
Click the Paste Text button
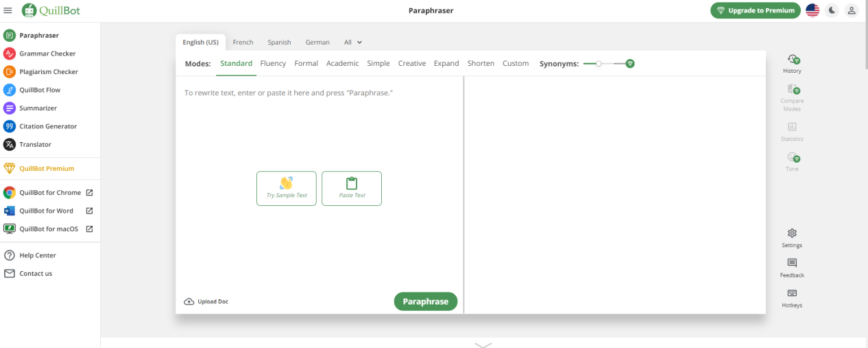(352, 188)
